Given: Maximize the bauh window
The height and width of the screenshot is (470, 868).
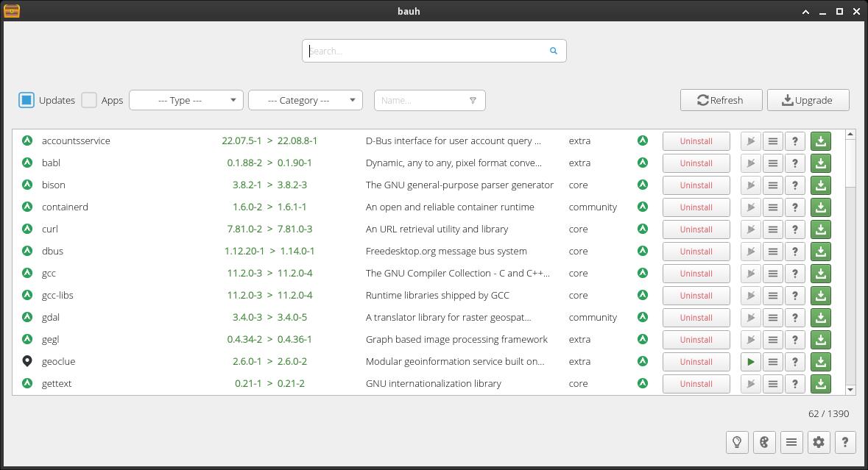Looking at the screenshot, I should pyautogui.click(x=839, y=11).
